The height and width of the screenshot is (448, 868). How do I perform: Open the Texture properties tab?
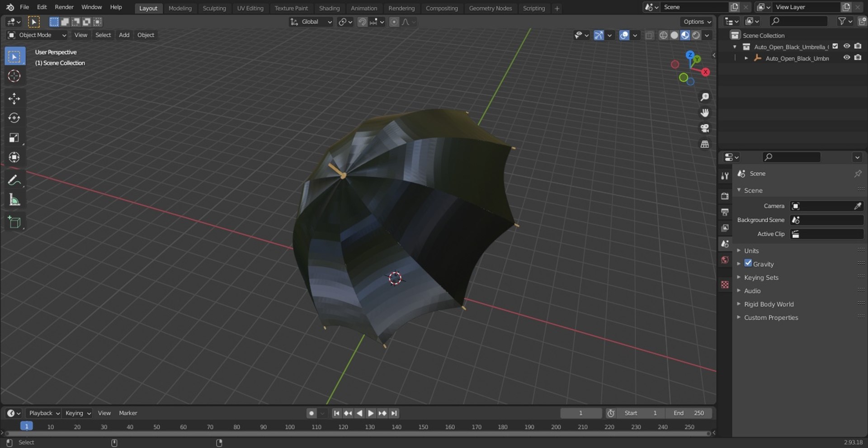coord(725,284)
